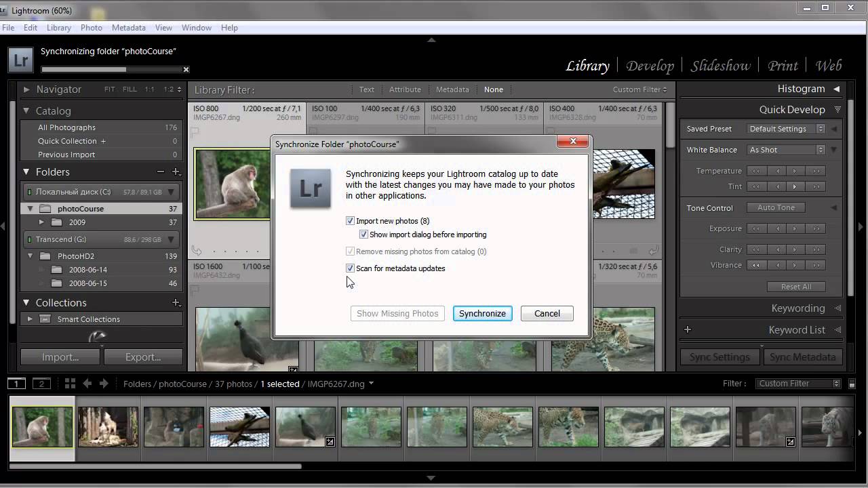Viewport: 868px width, 488px height.
Task: Switch to main window display 1
Action: click(x=16, y=384)
